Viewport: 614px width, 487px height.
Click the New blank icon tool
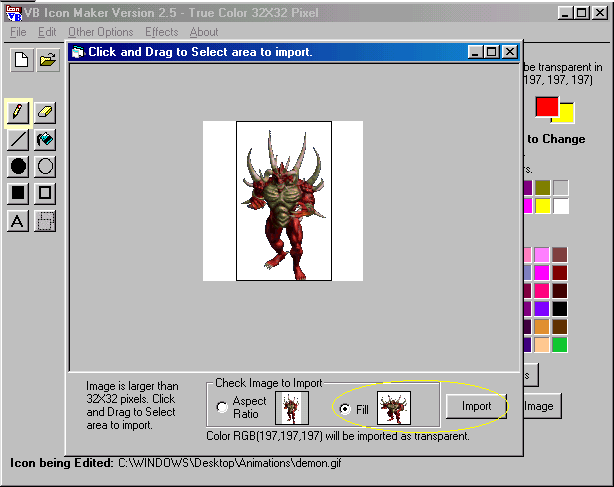click(22, 60)
